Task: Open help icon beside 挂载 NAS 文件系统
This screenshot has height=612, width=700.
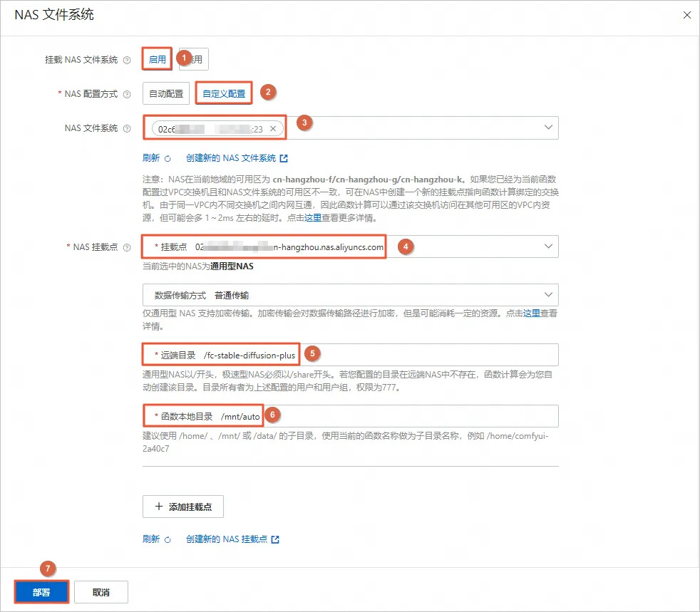Action: coord(127,60)
